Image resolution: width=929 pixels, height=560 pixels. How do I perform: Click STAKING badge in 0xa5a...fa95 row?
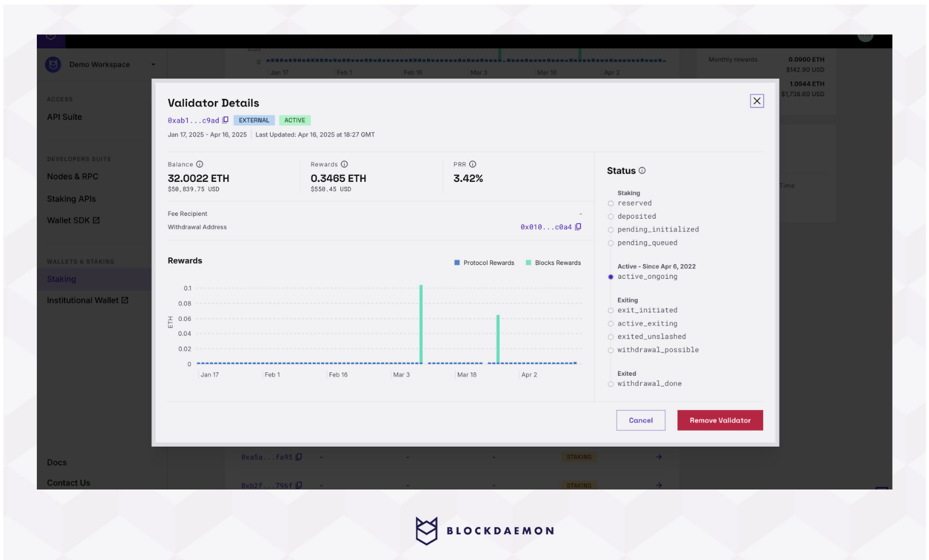click(579, 457)
